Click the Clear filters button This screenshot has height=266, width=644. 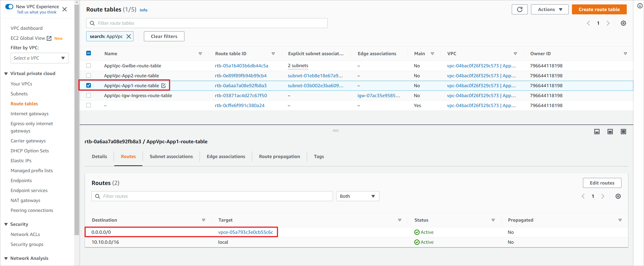tap(164, 36)
